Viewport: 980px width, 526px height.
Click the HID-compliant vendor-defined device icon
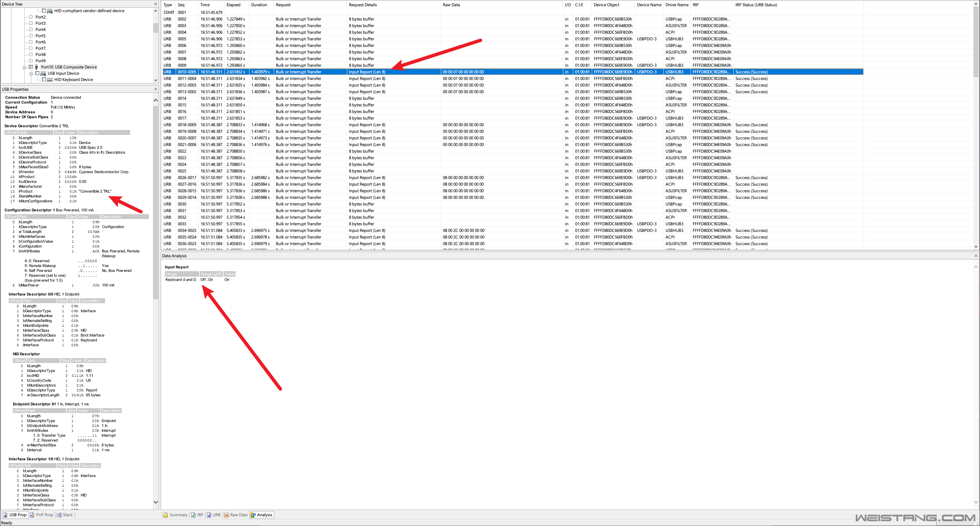point(50,11)
